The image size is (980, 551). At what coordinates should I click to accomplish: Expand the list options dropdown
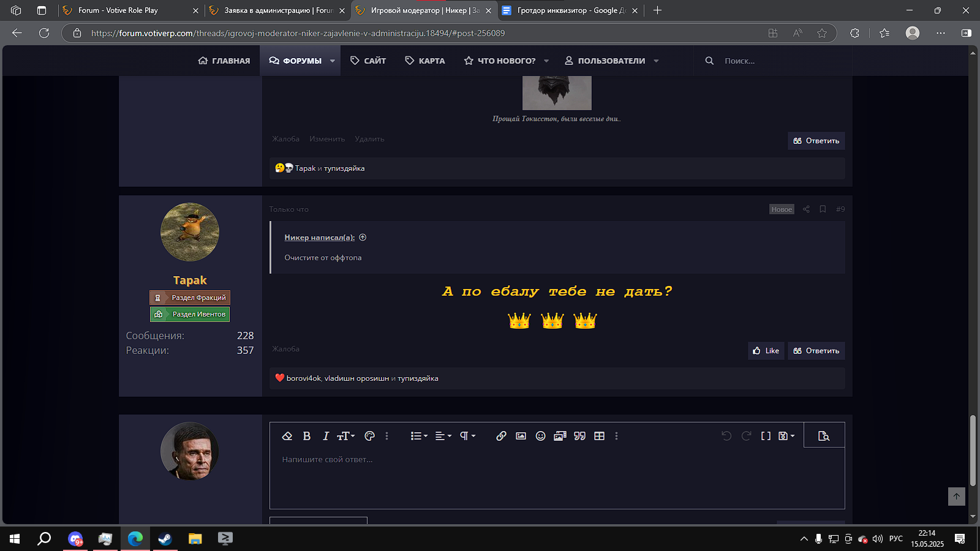[x=419, y=436]
